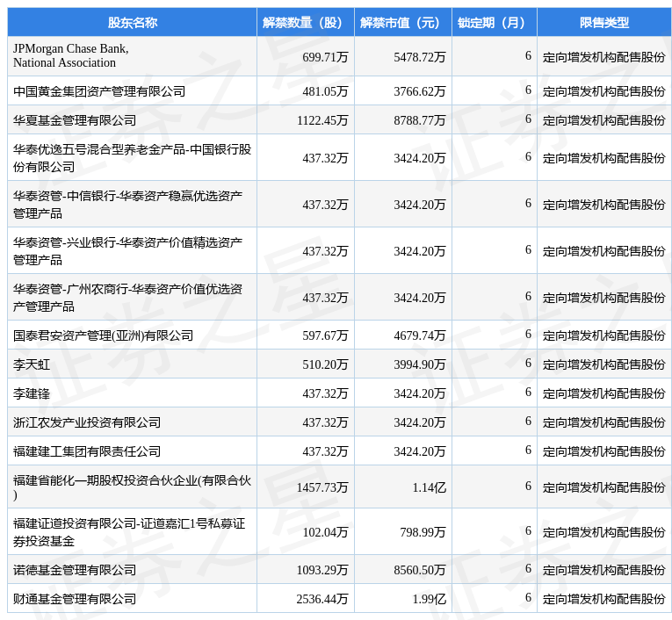Click the 财通基金管理有限公司 shareholder name
Viewport: 672px width, 620px height.
point(75,599)
